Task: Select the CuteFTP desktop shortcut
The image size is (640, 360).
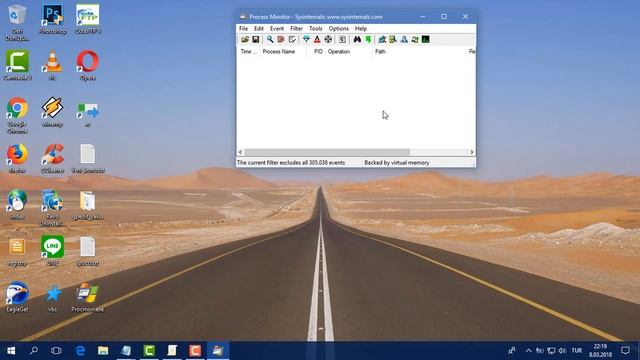Action: [x=88, y=19]
